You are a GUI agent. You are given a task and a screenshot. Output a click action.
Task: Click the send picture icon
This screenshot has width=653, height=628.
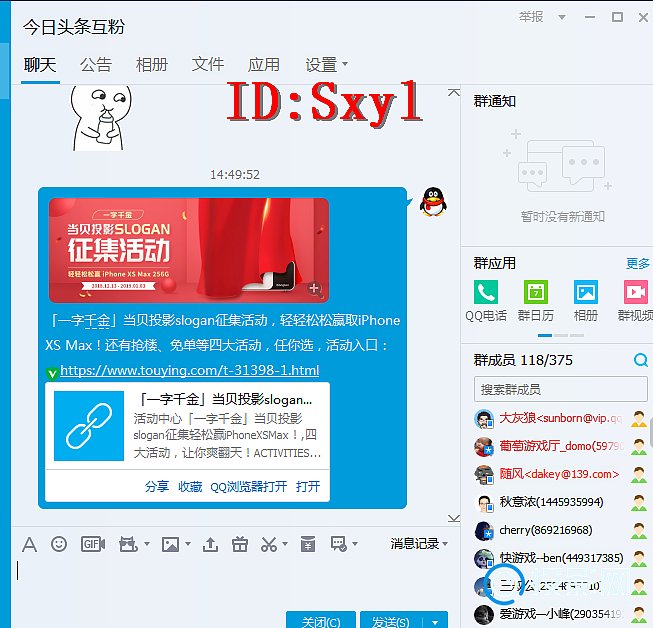(x=171, y=544)
